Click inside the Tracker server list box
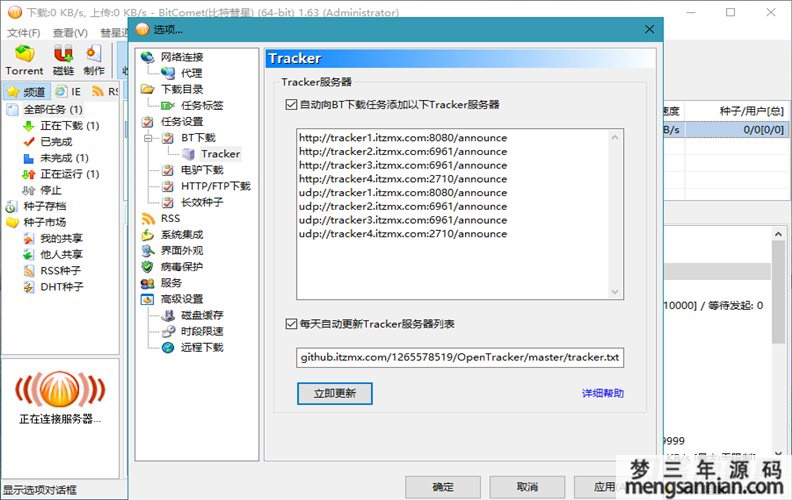Image resolution: width=792 pixels, height=500 pixels. [460, 214]
